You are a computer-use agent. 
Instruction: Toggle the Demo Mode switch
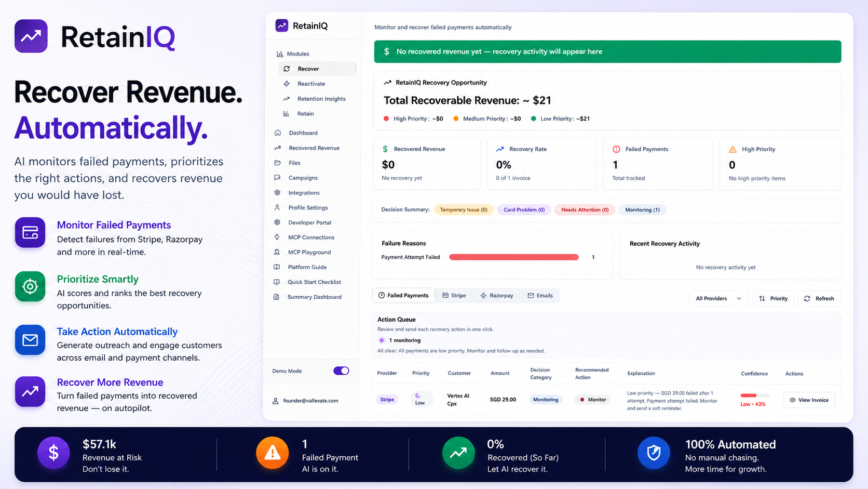tap(341, 371)
